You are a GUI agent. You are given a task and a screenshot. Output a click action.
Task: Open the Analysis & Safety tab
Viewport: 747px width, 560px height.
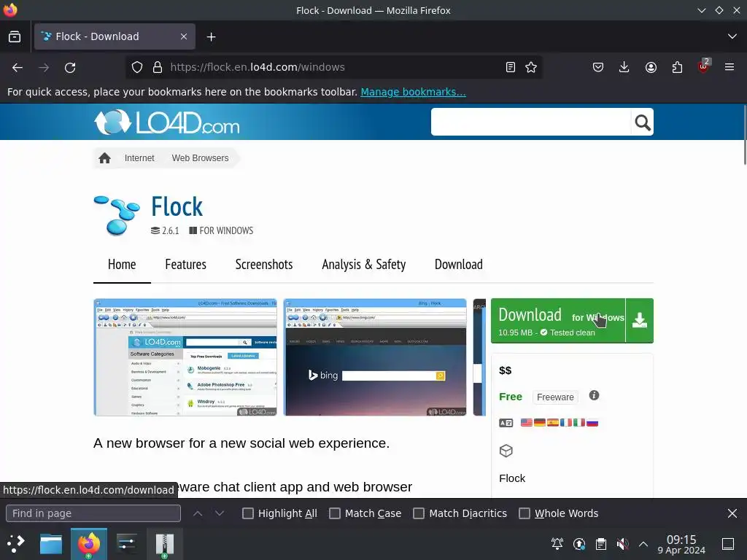point(364,265)
